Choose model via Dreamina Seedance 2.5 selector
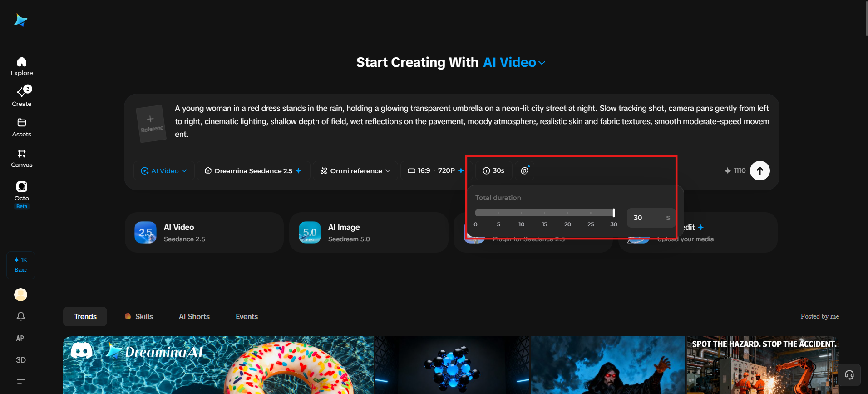Screen dimensions: 868x394 [253, 171]
